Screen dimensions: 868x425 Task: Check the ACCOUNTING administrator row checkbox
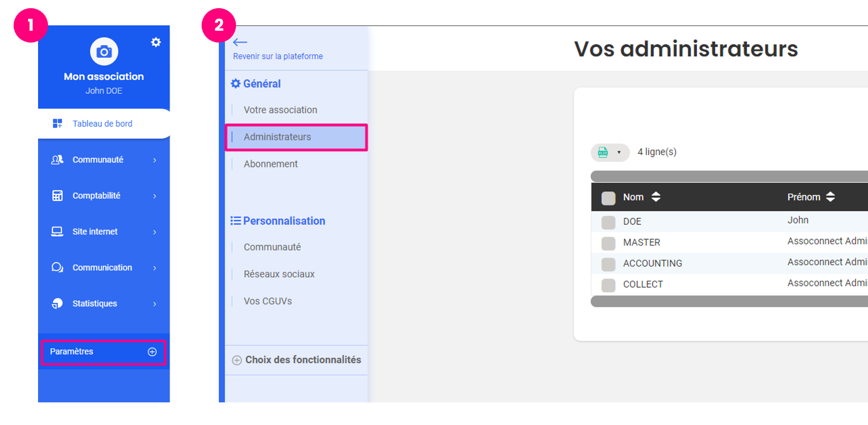pos(608,264)
